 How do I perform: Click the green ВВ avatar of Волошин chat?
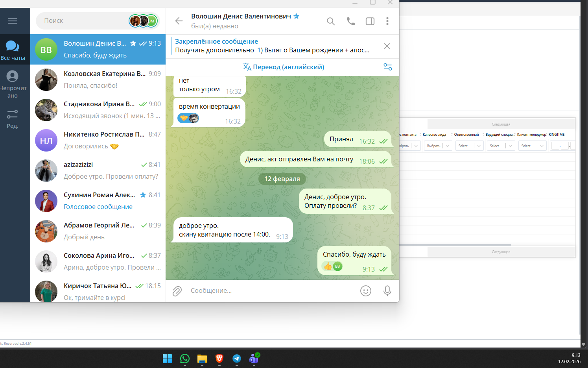(x=46, y=50)
